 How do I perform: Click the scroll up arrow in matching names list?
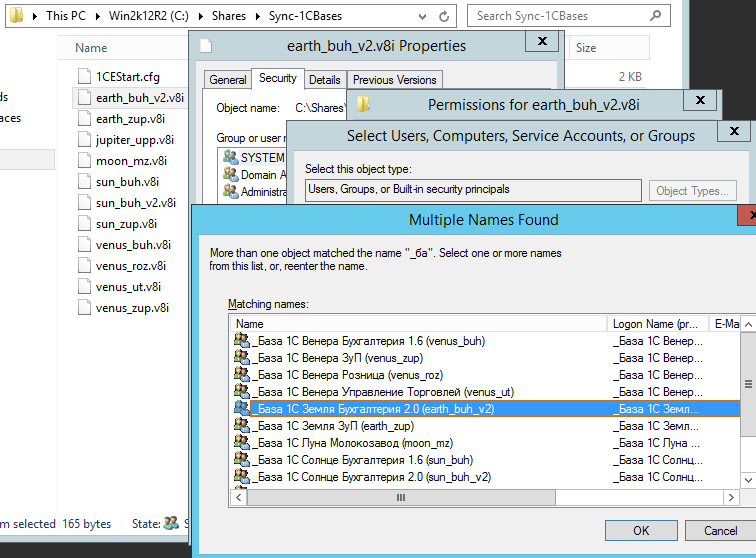coord(748,324)
